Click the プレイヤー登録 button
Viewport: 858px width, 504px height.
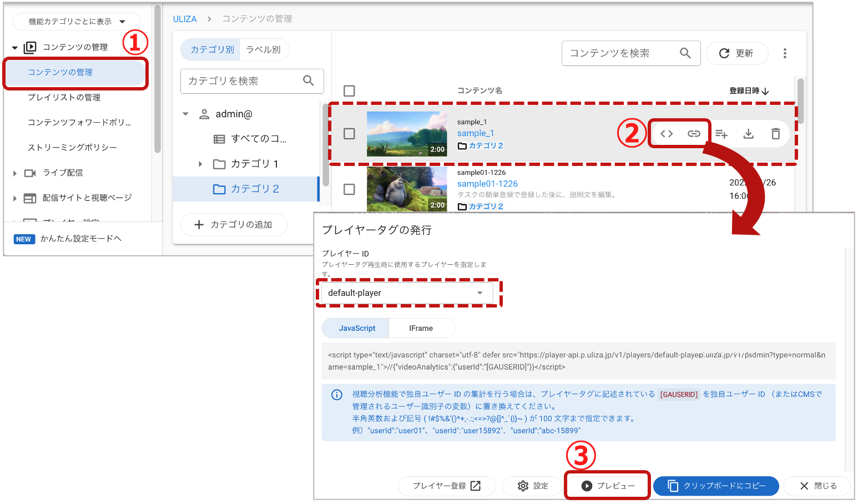[x=447, y=486]
